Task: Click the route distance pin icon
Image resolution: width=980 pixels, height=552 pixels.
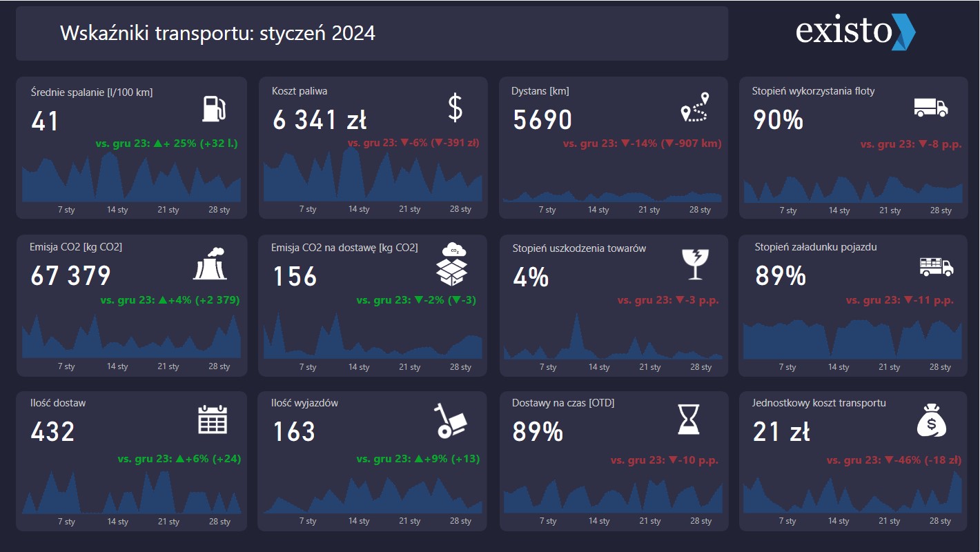Action: (x=695, y=107)
